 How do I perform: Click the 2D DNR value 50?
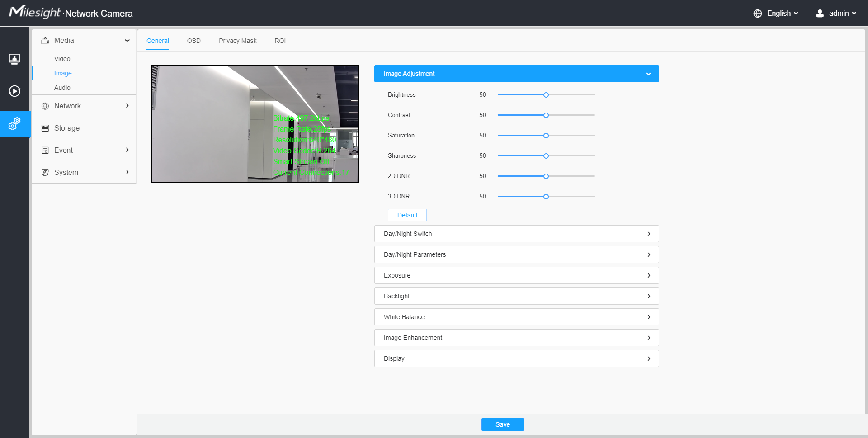(483, 176)
